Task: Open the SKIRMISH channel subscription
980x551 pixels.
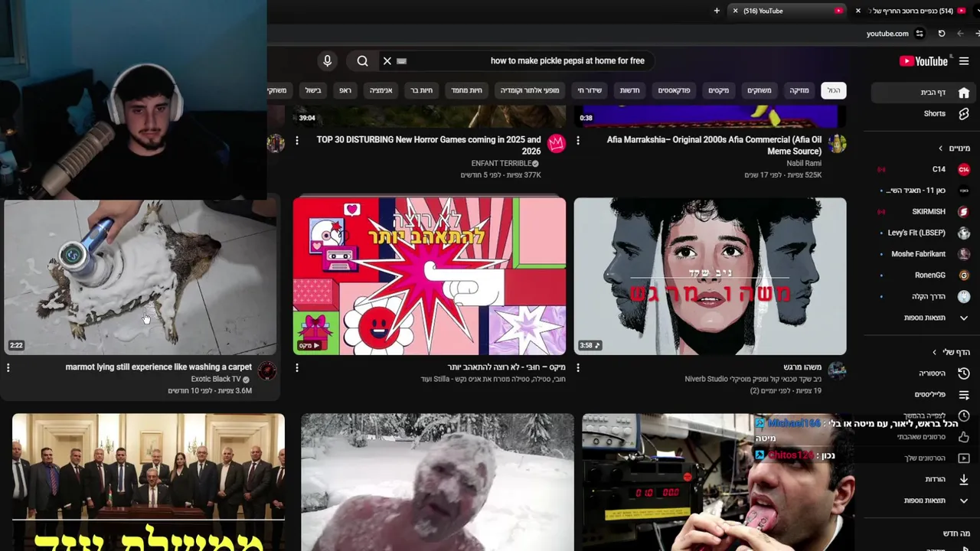Action: point(925,211)
